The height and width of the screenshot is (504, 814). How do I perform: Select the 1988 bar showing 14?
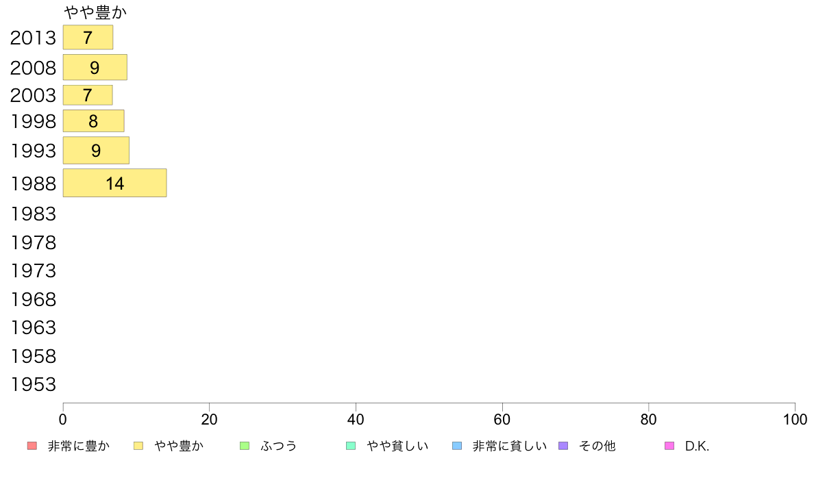(114, 183)
